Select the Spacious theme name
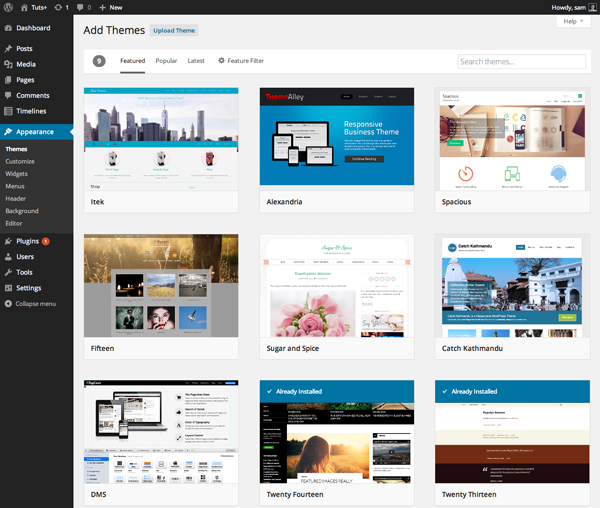 (456, 202)
